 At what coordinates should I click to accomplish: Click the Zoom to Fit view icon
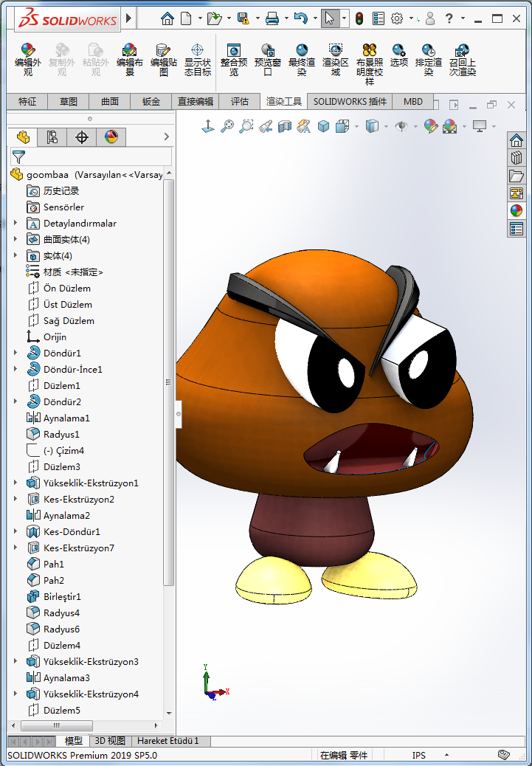pos(227,126)
